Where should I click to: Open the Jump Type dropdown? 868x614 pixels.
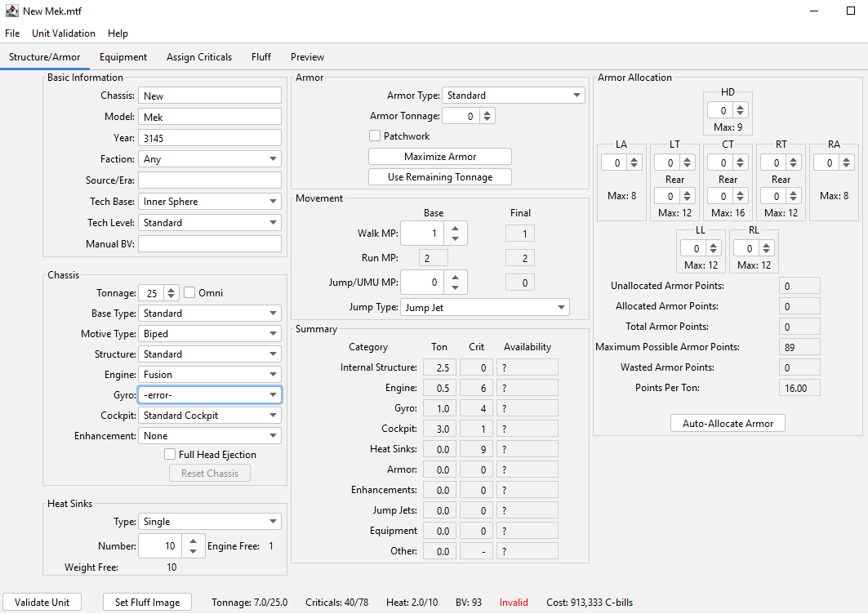click(x=485, y=307)
